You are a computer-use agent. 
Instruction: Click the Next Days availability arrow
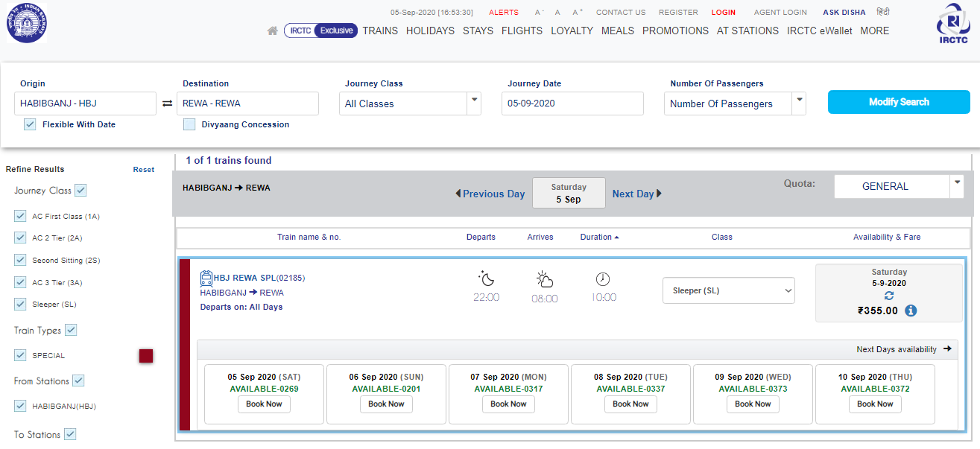click(x=947, y=348)
